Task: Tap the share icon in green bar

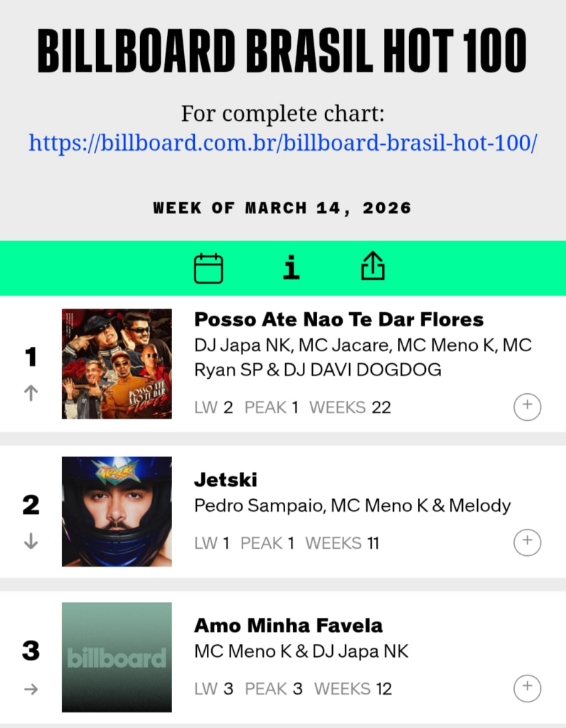Action: point(373,268)
